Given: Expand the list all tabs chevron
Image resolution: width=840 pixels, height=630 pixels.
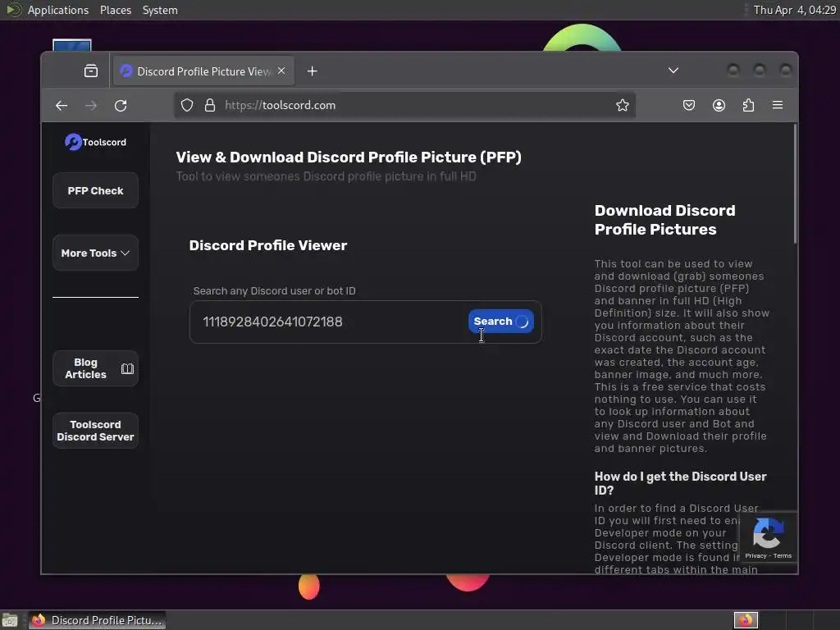Looking at the screenshot, I should coord(673,71).
